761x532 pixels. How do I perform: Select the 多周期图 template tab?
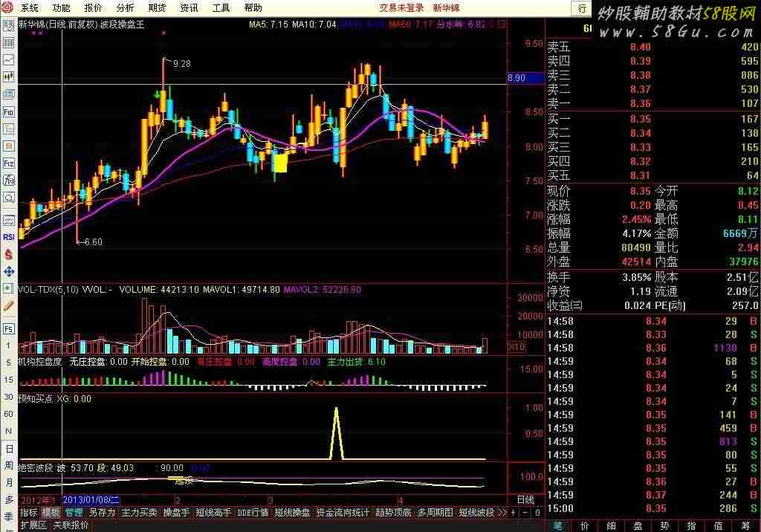[435, 512]
